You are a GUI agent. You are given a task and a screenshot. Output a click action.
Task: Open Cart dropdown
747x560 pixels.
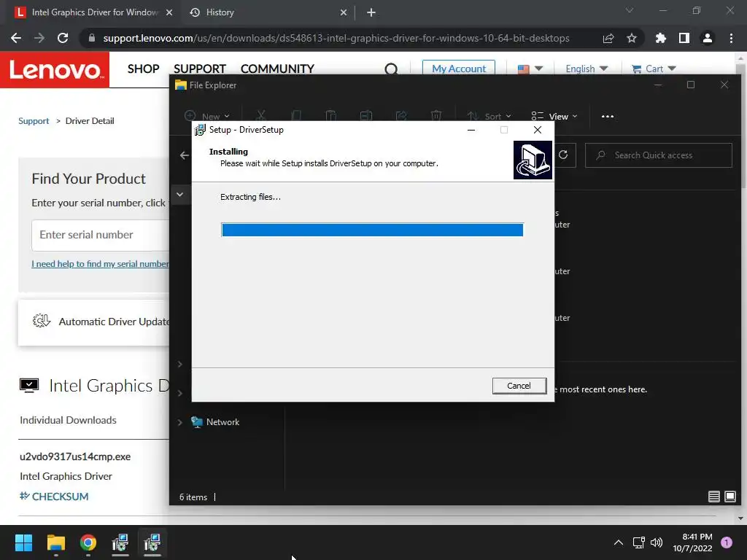654,69
